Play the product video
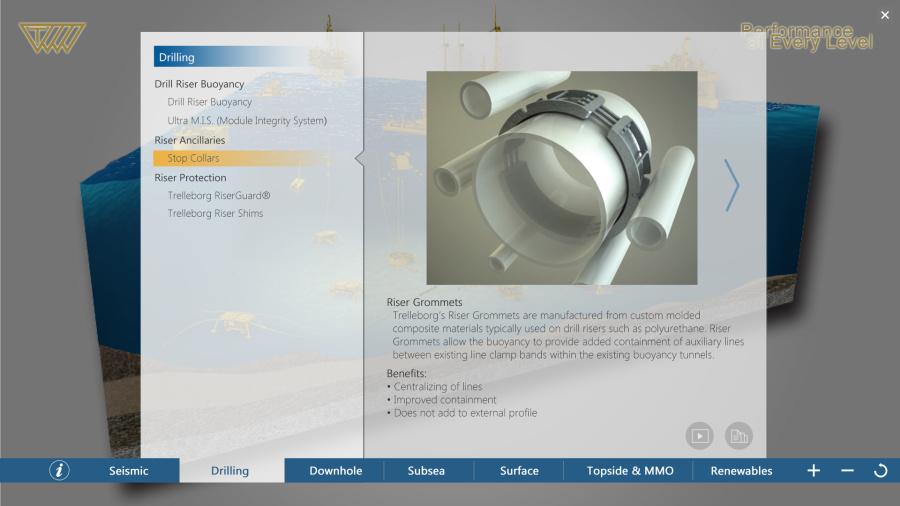 pos(700,436)
